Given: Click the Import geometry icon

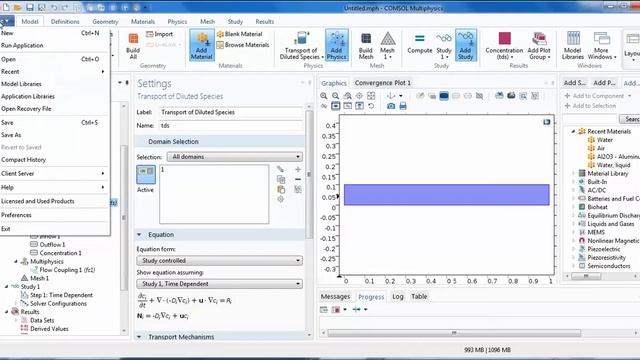Looking at the screenshot, I should [x=160, y=34].
